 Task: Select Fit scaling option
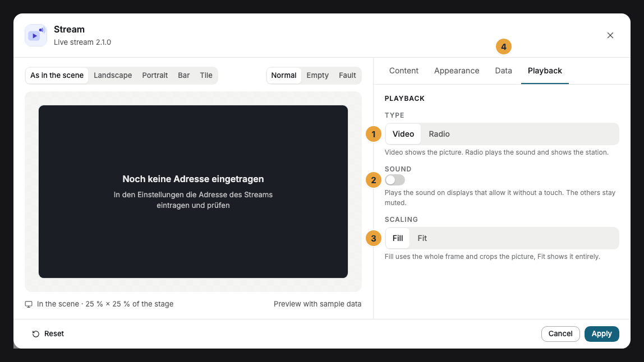(x=422, y=238)
